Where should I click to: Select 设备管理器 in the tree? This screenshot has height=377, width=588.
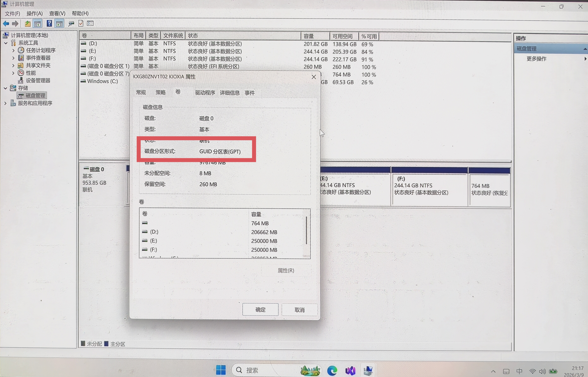[38, 81]
